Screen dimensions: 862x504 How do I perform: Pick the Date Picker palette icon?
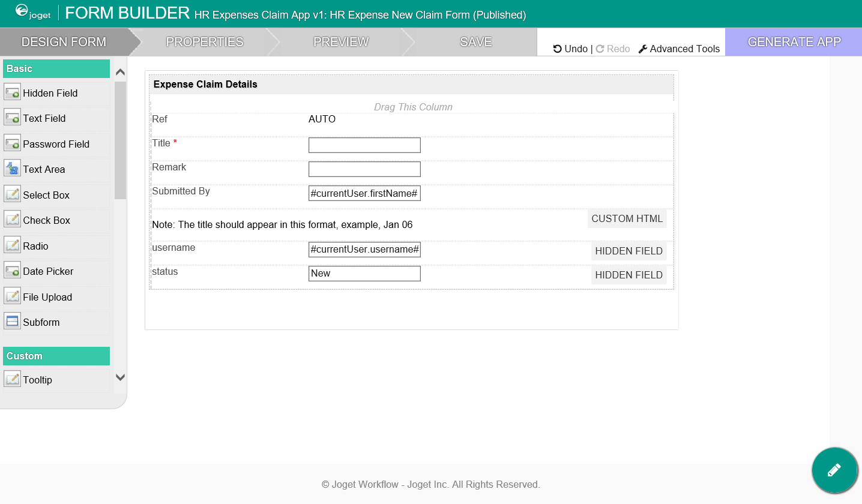(x=12, y=271)
